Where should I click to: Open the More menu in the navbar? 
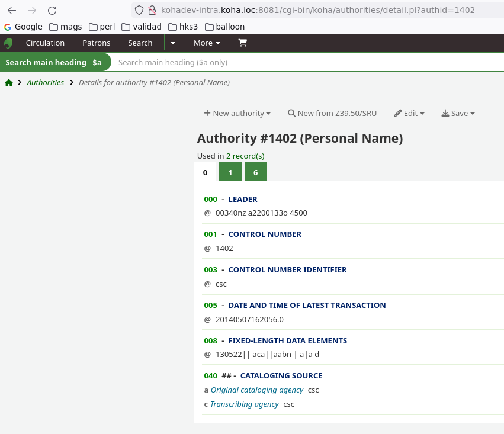[207, 43]
